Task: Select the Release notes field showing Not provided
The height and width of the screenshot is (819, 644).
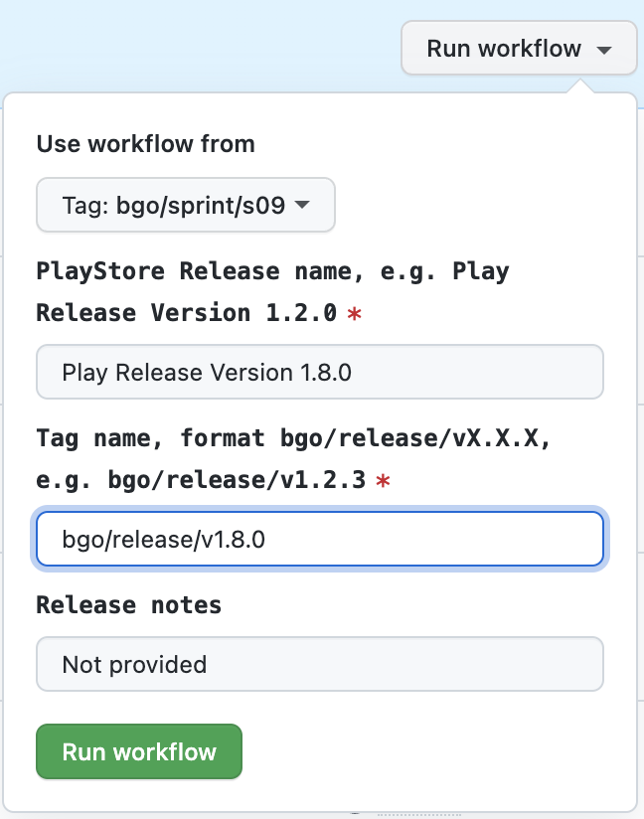Action: point(320,664)
